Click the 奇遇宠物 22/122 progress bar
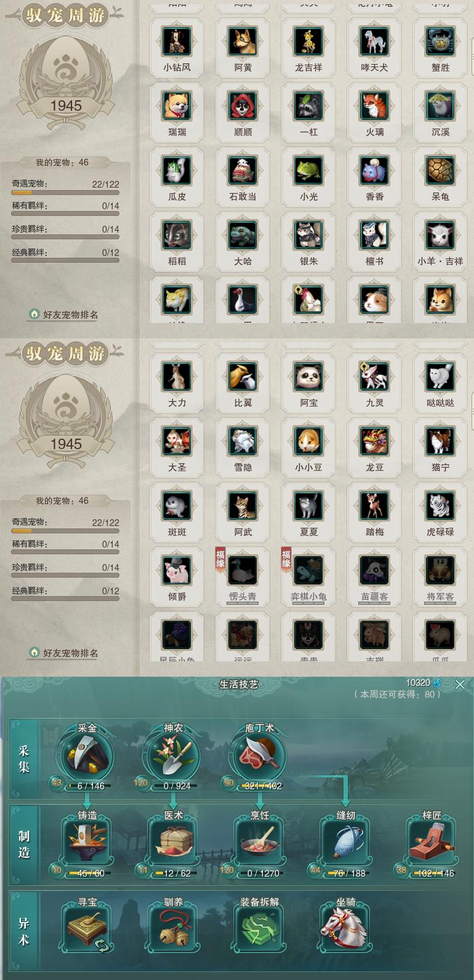This screenshot has width=474, height=980. (65, 193)
